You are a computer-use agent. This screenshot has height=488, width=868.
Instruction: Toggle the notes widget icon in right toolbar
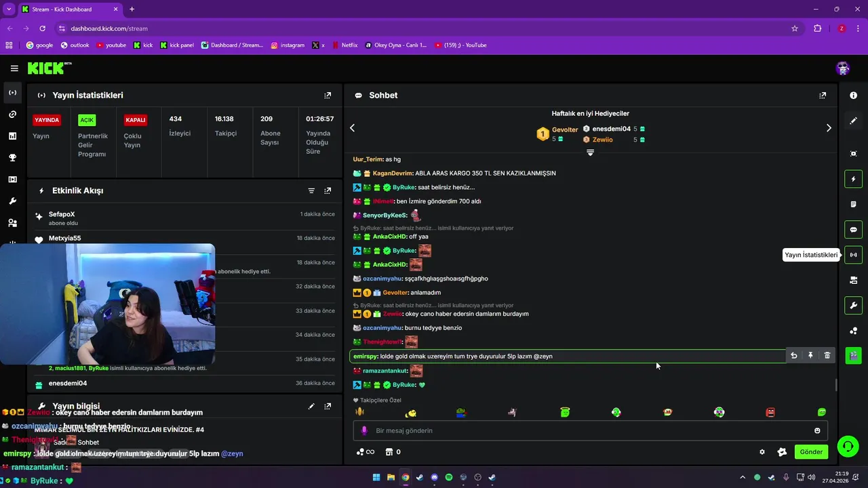click(853, 204)
